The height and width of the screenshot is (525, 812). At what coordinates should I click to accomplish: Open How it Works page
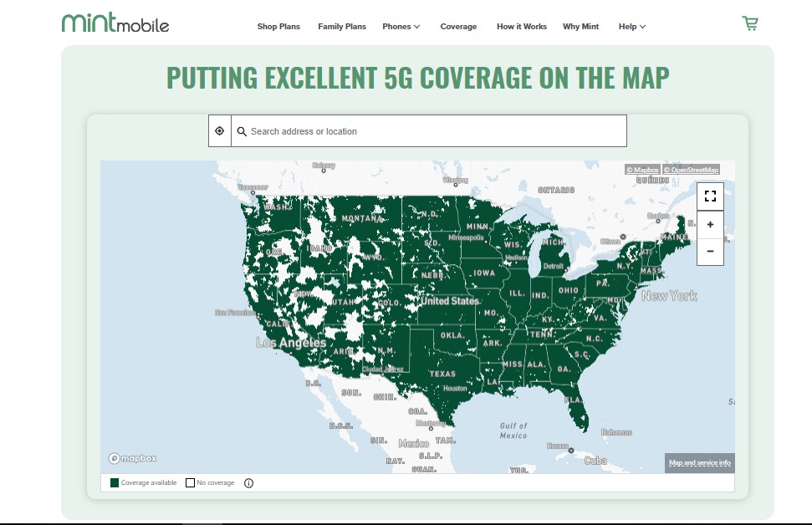[522, 27]
